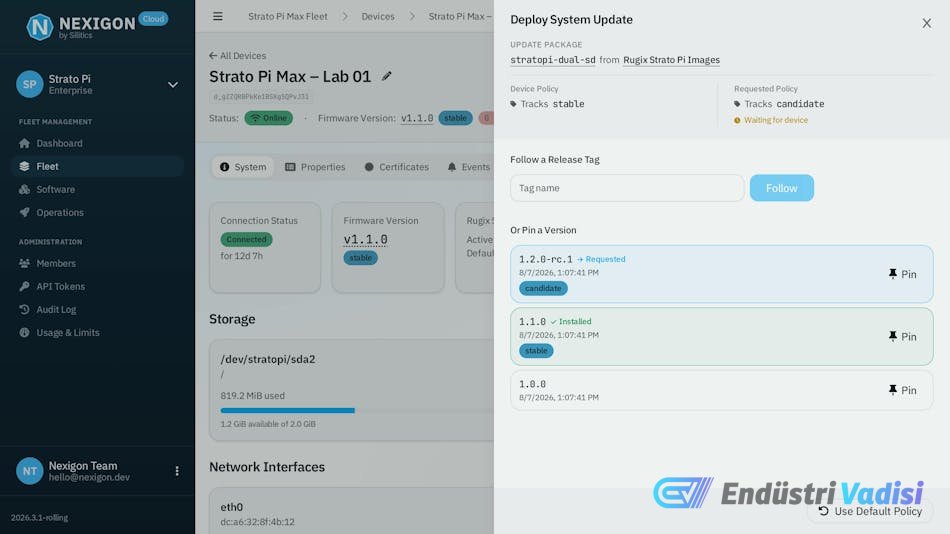Switch to the Properties tab

click(315, 167)
